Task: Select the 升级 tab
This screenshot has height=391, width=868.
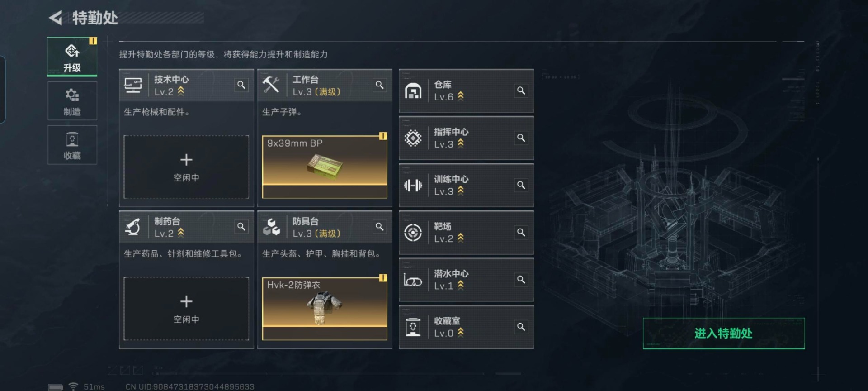Action: coord(72,57)
